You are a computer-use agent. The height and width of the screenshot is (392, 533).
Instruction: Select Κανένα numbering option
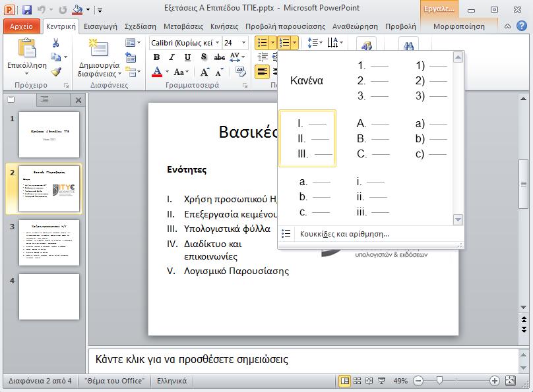307,80
